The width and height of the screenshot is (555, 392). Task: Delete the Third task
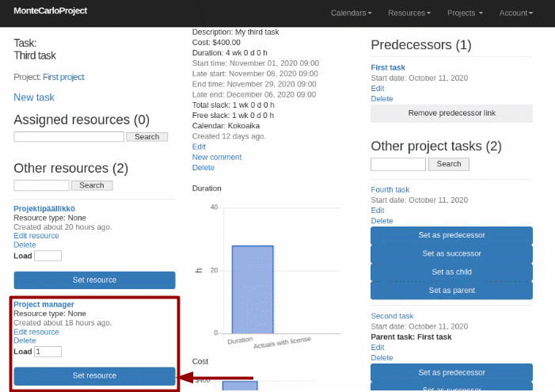click(203, 168)
